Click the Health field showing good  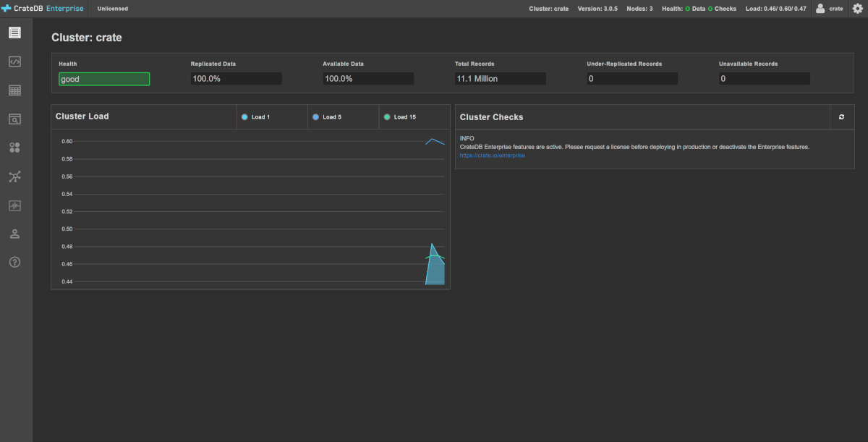(x=104, y=79)
